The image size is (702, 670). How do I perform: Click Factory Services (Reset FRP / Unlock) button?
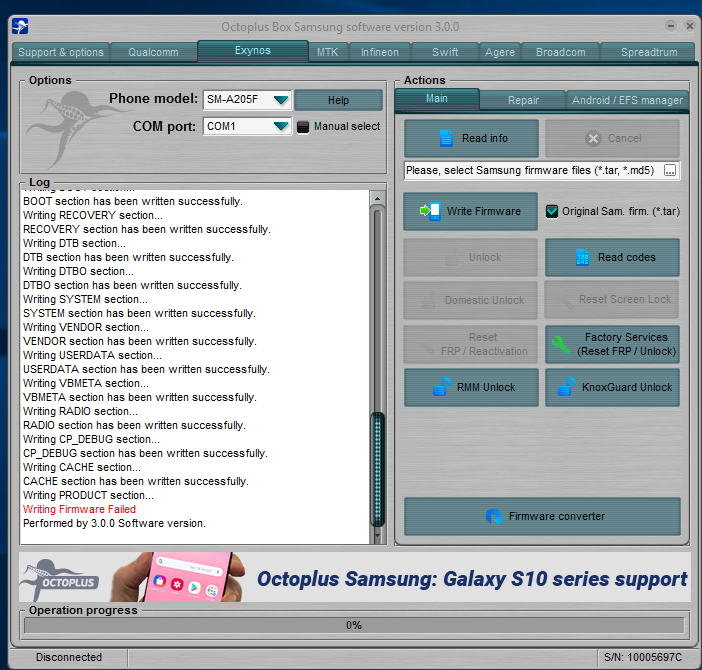coord(612,344)
